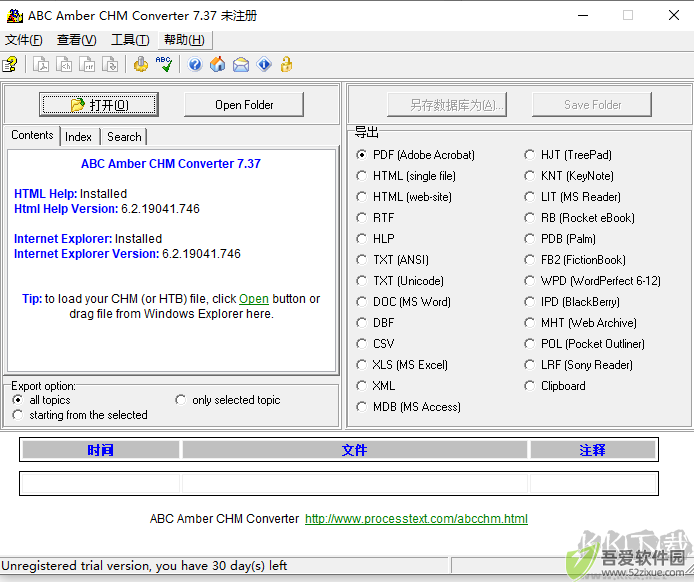
Task: Click the 'ABC Amber CHM Converter 7.37' blue heading
Action: coord(171,164)
